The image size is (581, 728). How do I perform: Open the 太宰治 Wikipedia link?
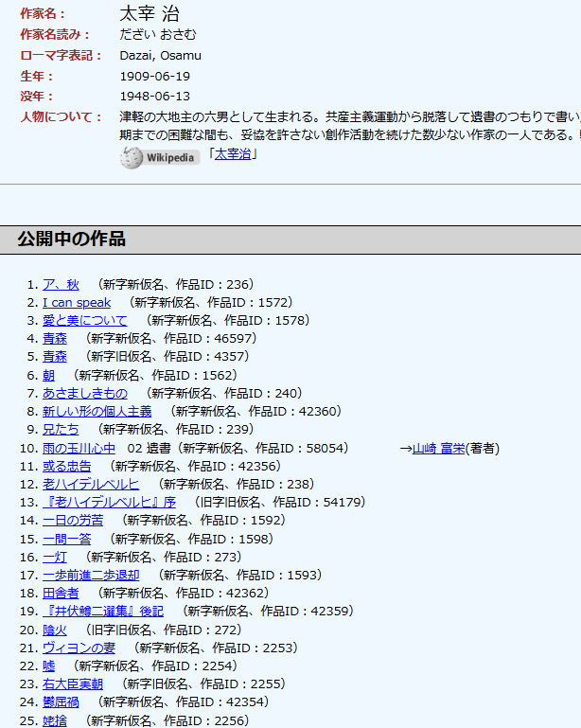pyautogui.click(x=233, y=153)
